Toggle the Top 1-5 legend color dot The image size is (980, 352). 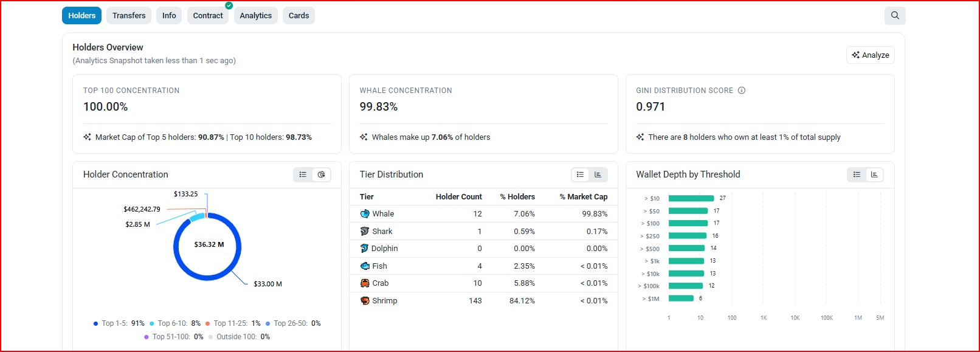(95, 323)
